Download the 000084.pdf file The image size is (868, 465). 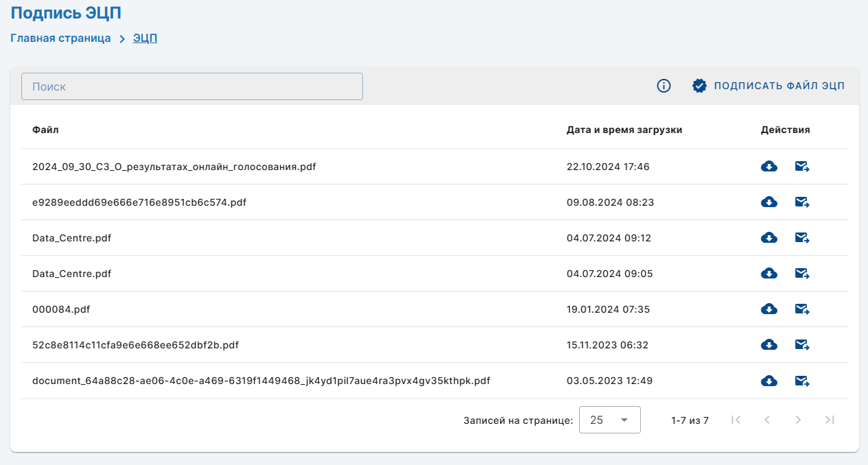pos(769,309)
